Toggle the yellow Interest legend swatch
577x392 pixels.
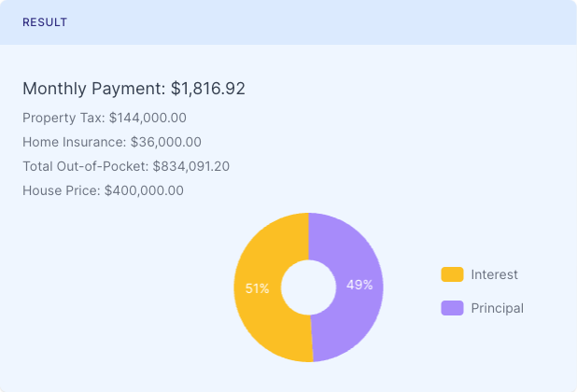452,274
